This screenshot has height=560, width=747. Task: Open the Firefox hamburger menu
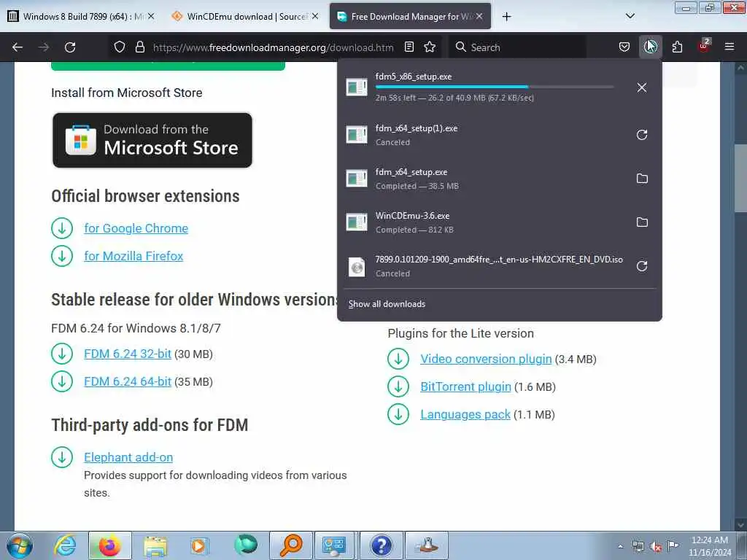pyautogui.click(x=729, y=47)
